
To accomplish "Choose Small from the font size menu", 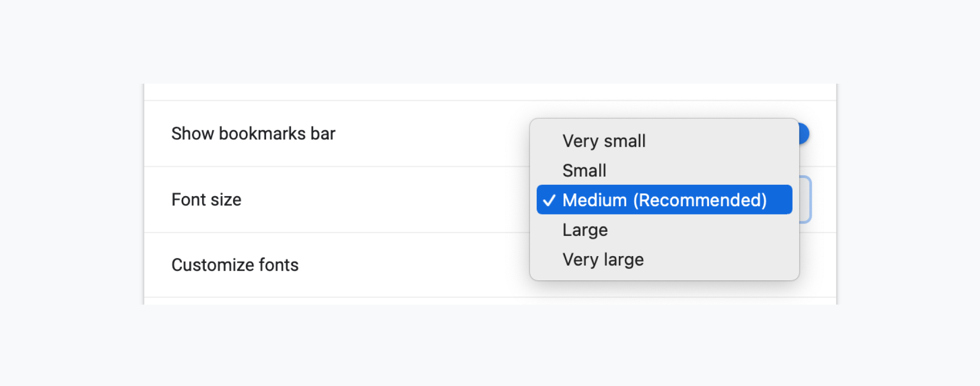I will pyautogui.click(x=584, y=171).
